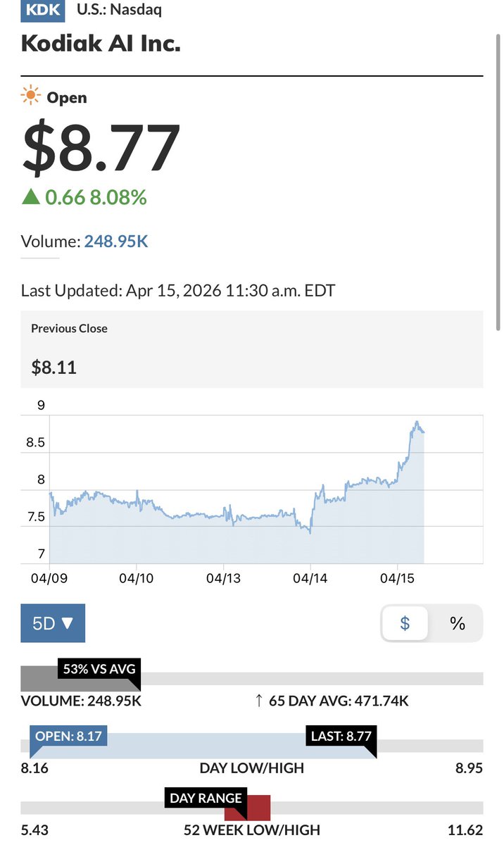Viewport: 504px width, 845px height.
Task: Click the U.S.: Nasdaq exchange label
Action: point(119,10)
